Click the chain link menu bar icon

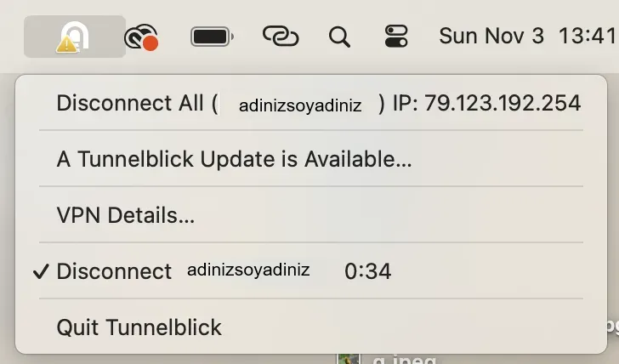pos(281,37)
